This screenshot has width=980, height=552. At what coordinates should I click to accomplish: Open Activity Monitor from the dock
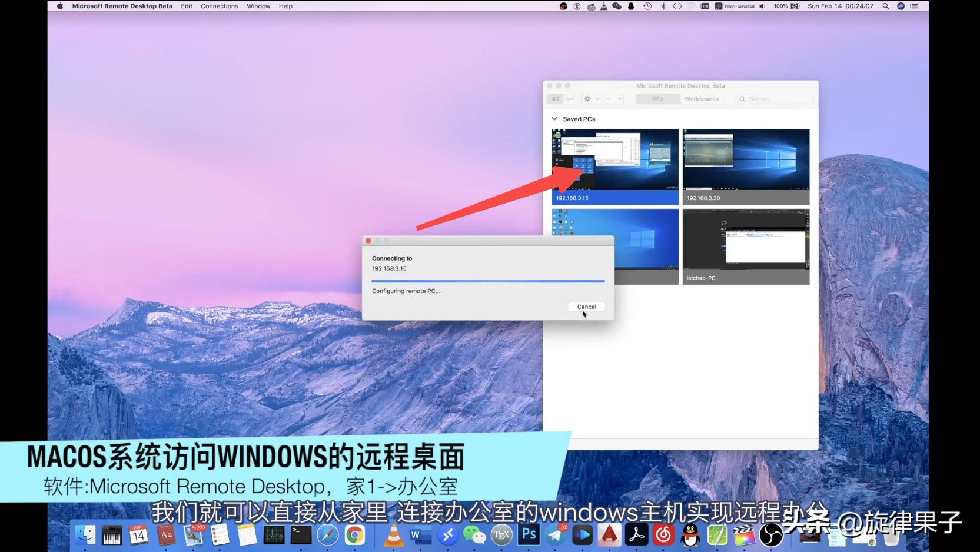(x=274, y=534)
